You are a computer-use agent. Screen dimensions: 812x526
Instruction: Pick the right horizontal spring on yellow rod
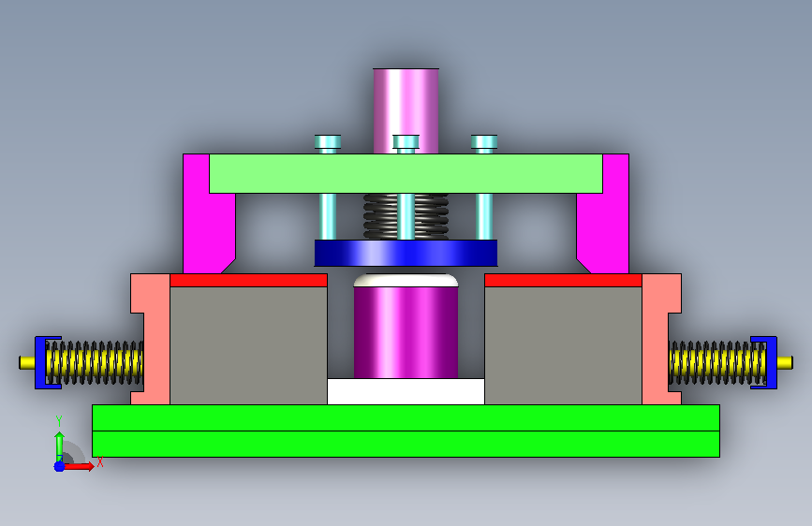tap(717, 362)
